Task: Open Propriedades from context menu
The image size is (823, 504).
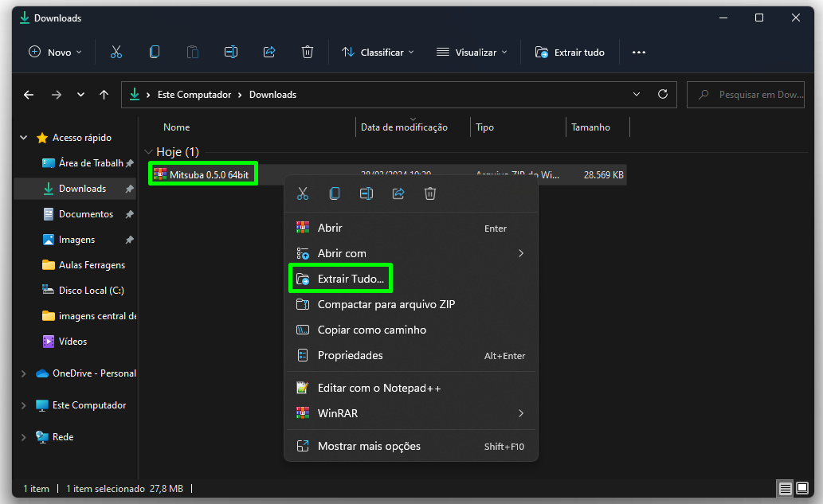Action: [411, 356]
